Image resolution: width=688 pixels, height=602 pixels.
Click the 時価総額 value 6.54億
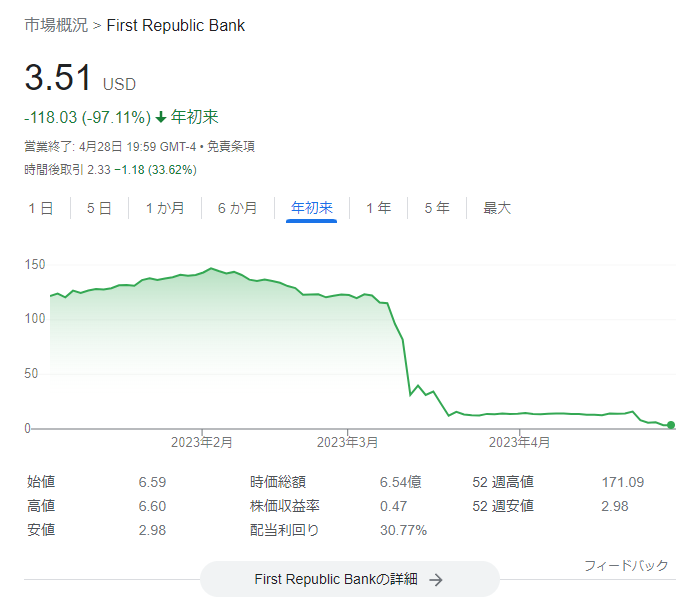pyautogui.click(x=401, y=482)
